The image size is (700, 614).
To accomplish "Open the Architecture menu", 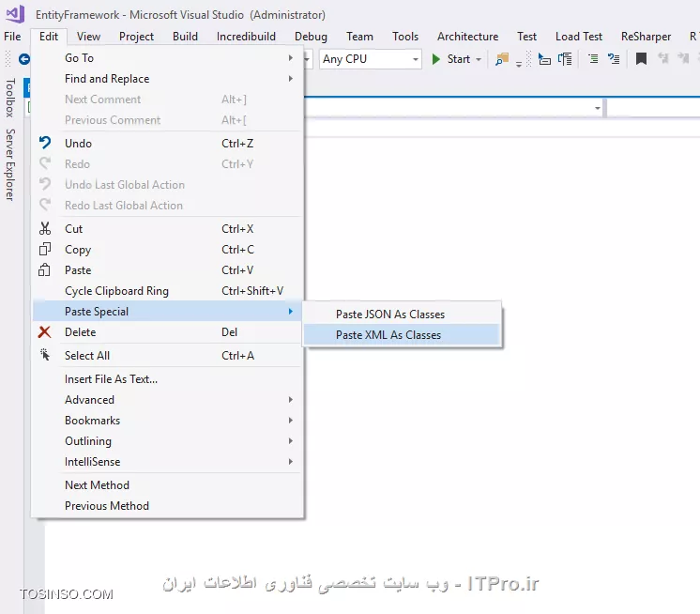I will [468, 37].
